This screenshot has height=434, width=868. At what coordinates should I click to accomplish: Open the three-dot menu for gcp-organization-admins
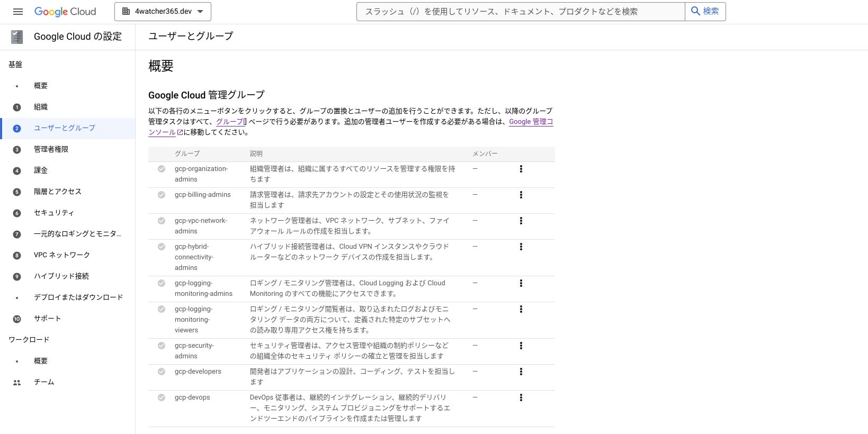click(521, 169)
